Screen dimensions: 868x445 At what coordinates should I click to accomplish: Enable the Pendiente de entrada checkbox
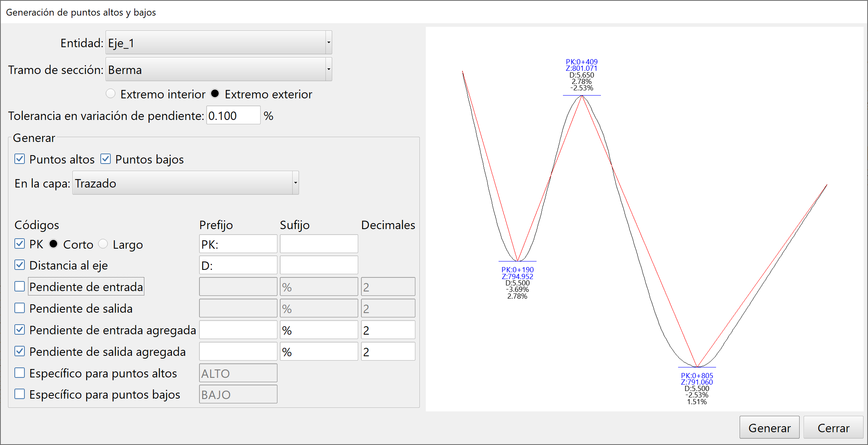20,287
